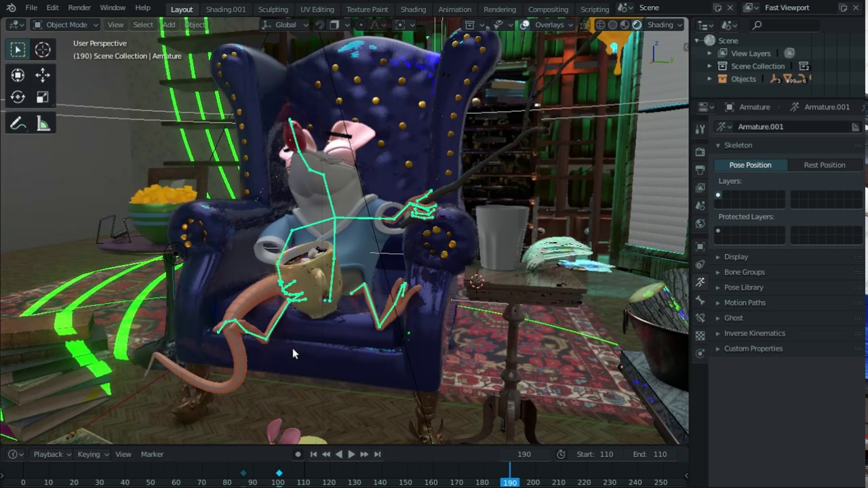This screenshot has height=488, width=868.
Task: Open the Tool properties tab icon
Action: (701, 129)
